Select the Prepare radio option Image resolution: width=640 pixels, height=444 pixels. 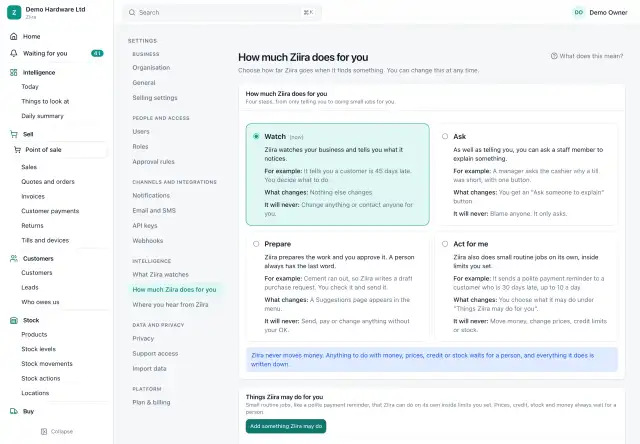pos(256,244)
